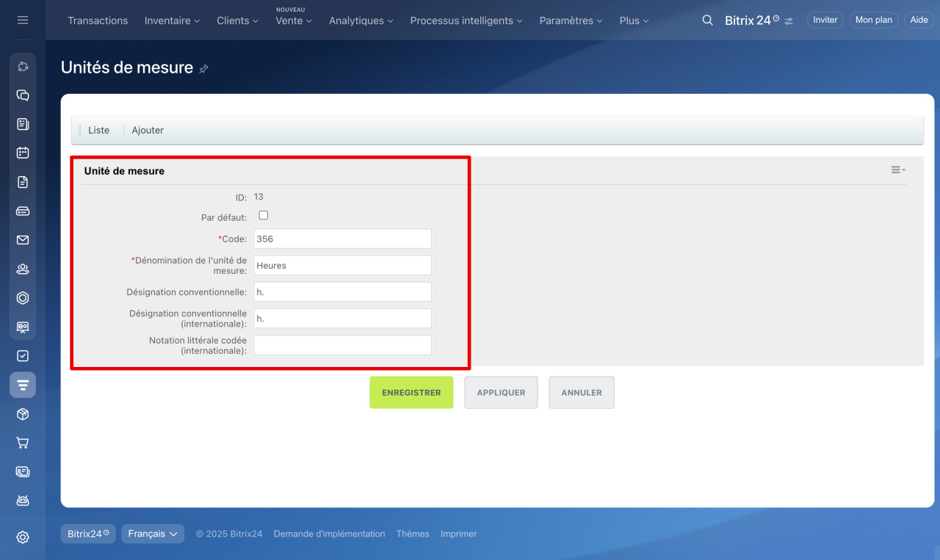Click Ajouter in the toolbar
940x560 pixels.
(148, 130)
